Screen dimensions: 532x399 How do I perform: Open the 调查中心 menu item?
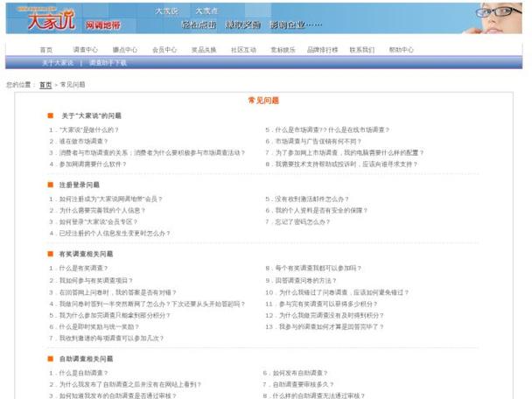pyautogui.click(x=85, y=50)
